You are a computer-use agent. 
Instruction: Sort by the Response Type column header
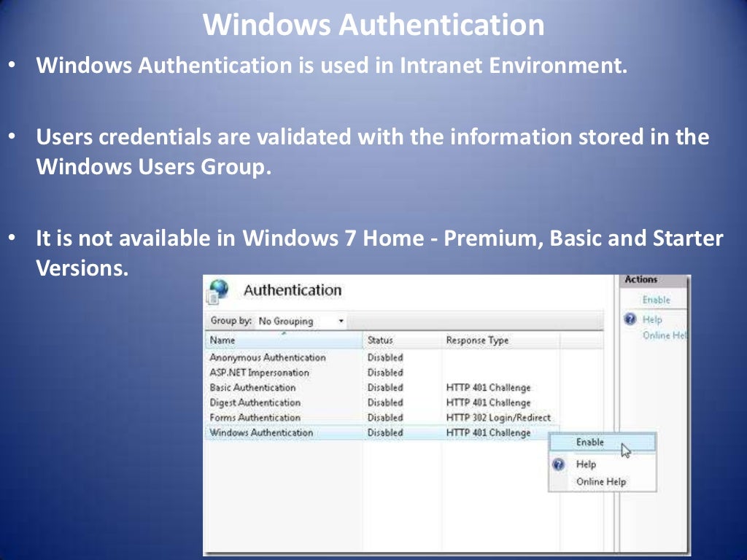point(477,341)
